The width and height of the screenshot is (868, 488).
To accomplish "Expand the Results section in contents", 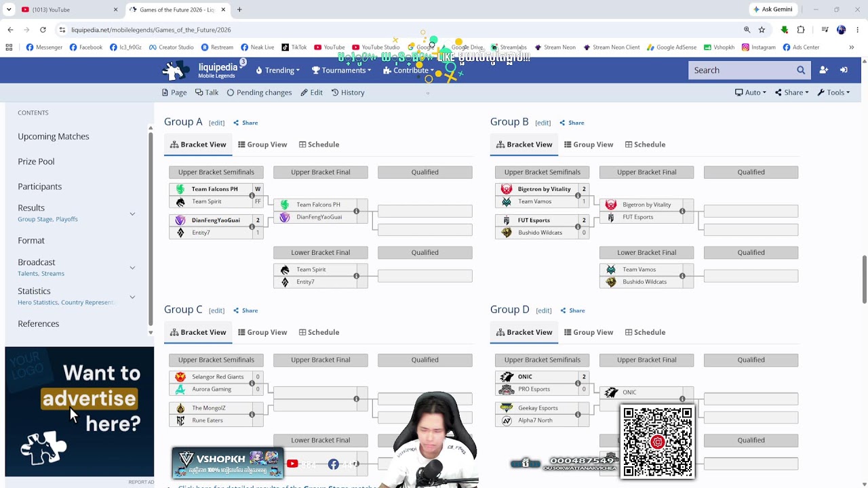I will point(132,213).
